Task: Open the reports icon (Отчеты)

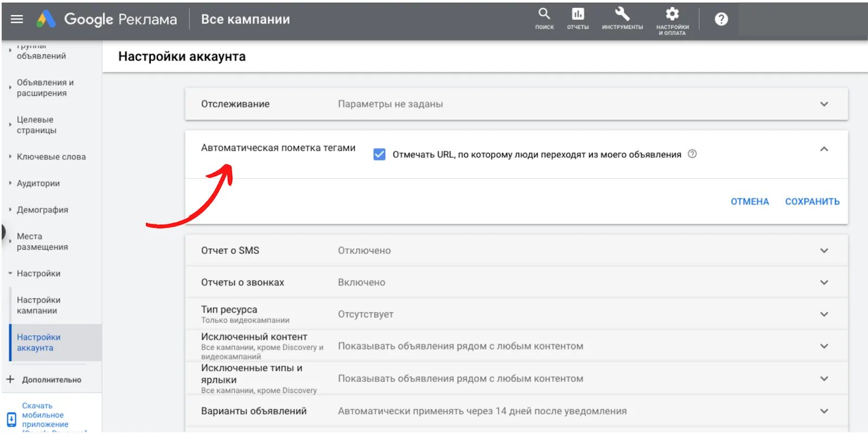Action: 578,18
